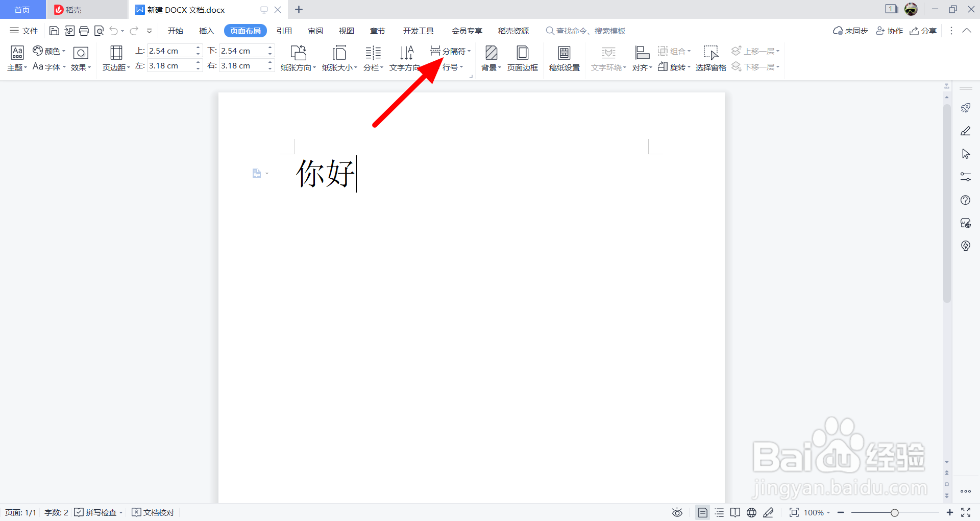Click the sliders settings icon in right sidebar
Screen dimensions: 980x521
[x=966, y=177]
